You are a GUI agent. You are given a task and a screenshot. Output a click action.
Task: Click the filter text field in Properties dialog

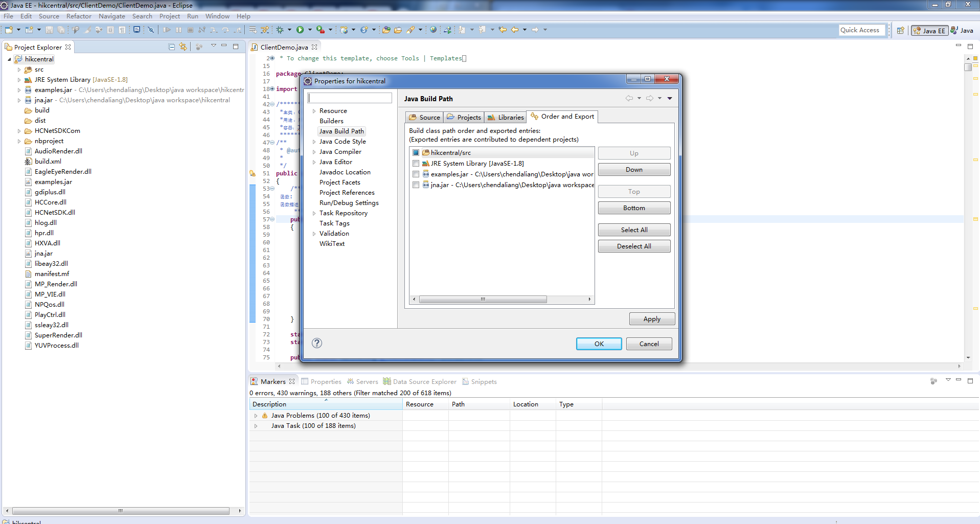coord(350,98)
